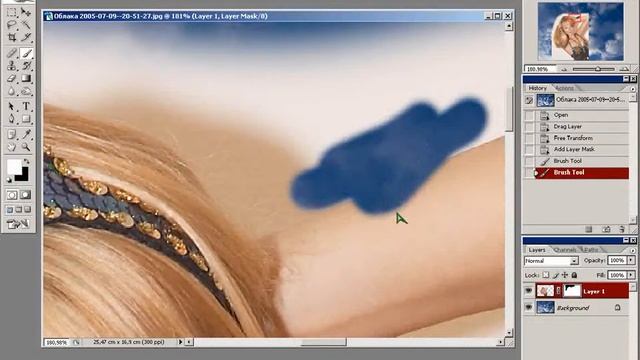Select the Type tool

26,106
